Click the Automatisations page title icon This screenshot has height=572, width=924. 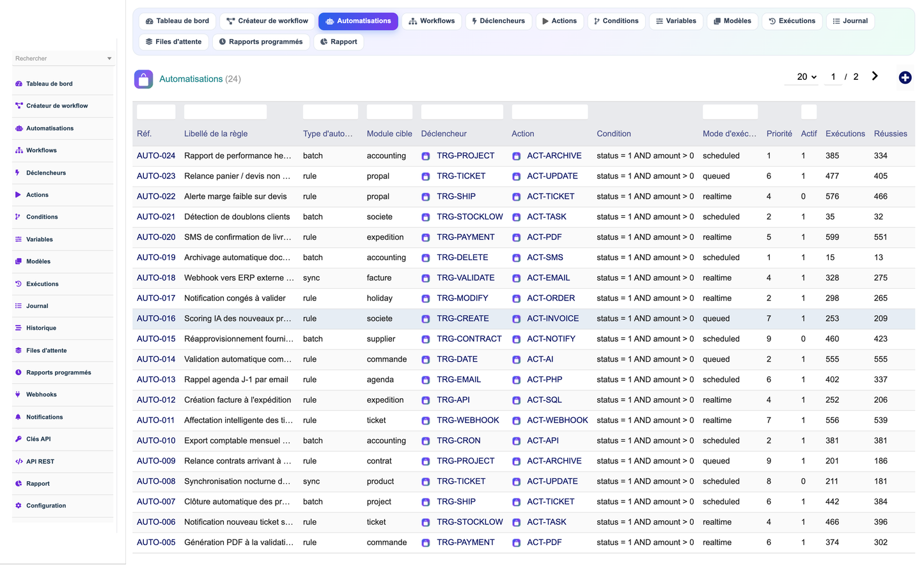click(x=144, y=79)
